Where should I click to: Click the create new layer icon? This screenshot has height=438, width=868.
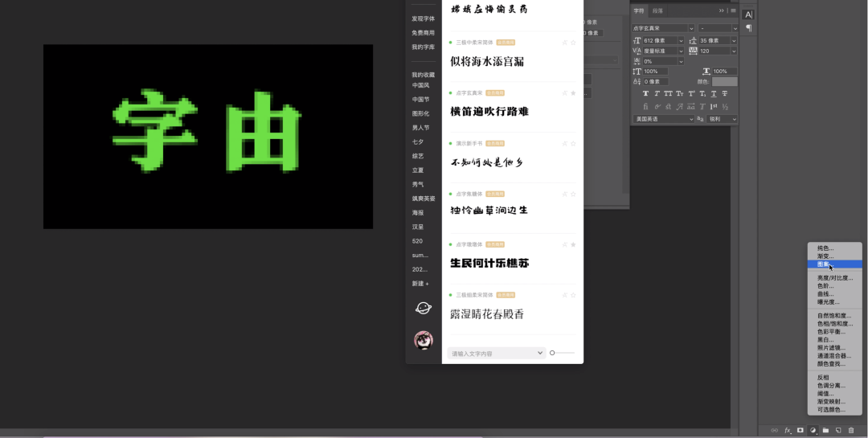pyautogui.click(x=838, y=431)
